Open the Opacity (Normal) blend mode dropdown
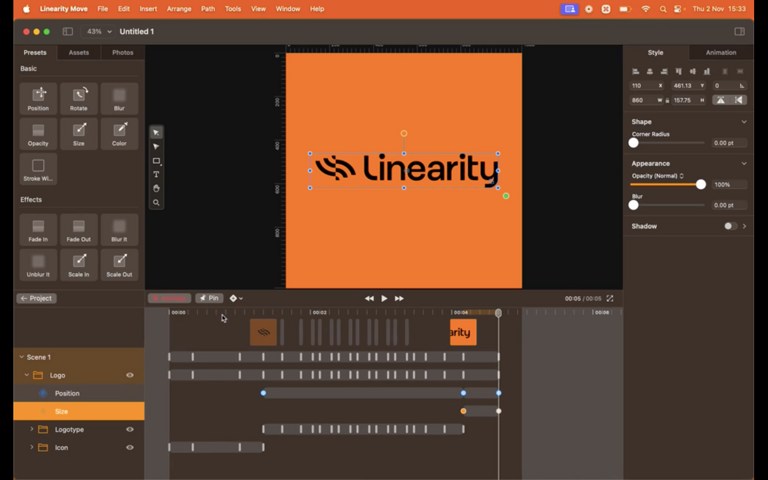768x480 pixels. point(658,176)
